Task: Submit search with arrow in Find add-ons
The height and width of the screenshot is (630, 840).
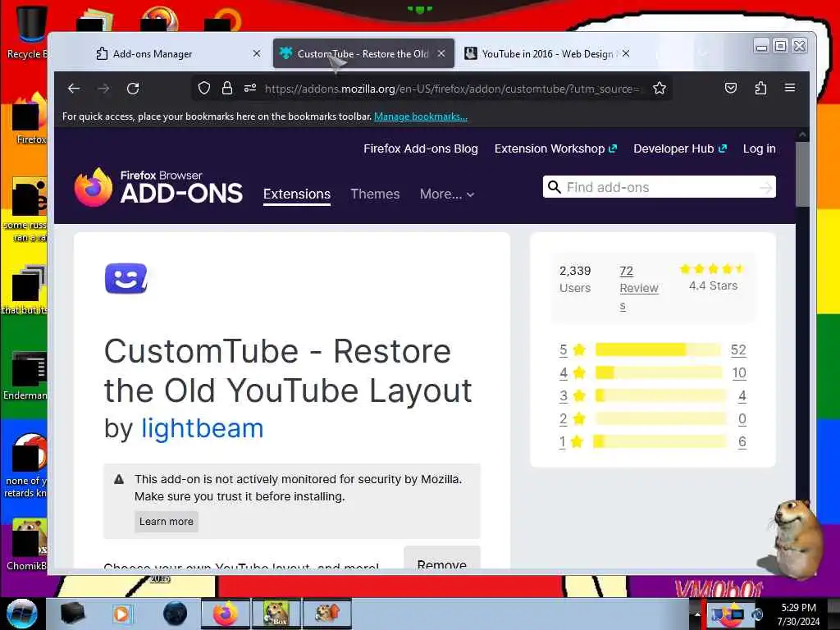Action: (766, 188)
